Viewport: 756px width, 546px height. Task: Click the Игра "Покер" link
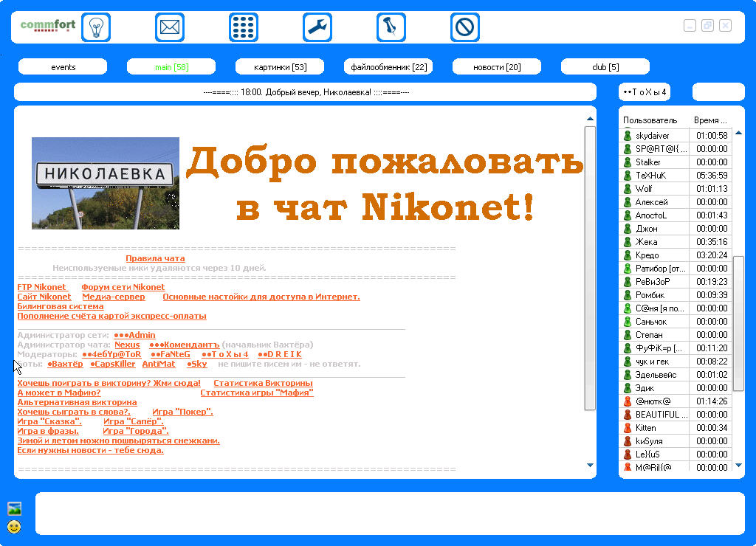click(182, 412)
